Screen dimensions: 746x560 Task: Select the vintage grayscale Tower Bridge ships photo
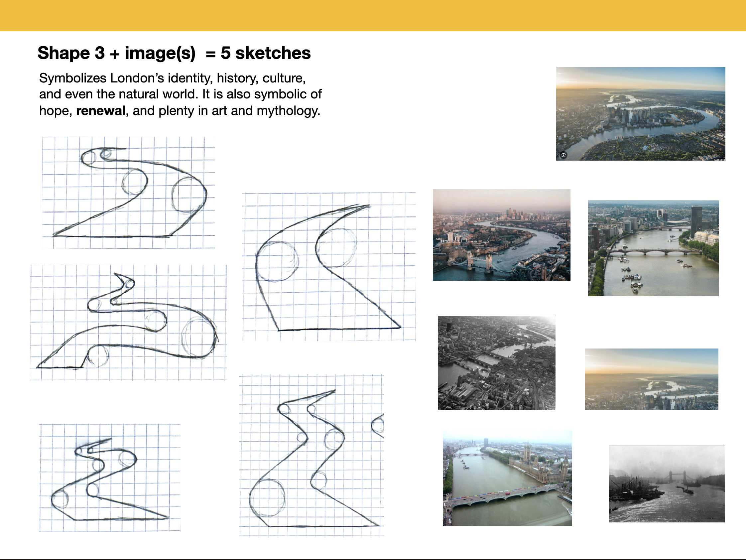[x=667, y=484]
